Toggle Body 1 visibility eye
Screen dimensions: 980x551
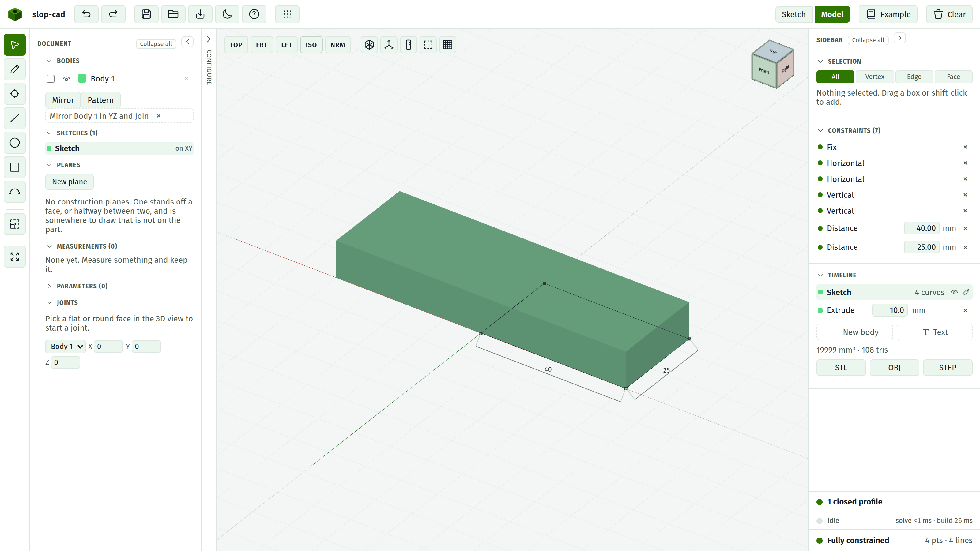point(66,79)
